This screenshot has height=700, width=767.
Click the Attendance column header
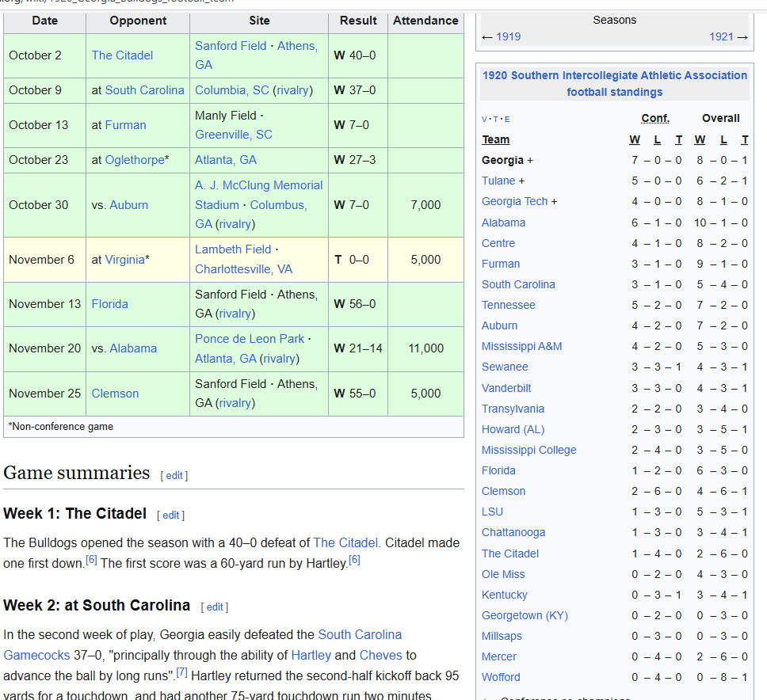(425, 21)
